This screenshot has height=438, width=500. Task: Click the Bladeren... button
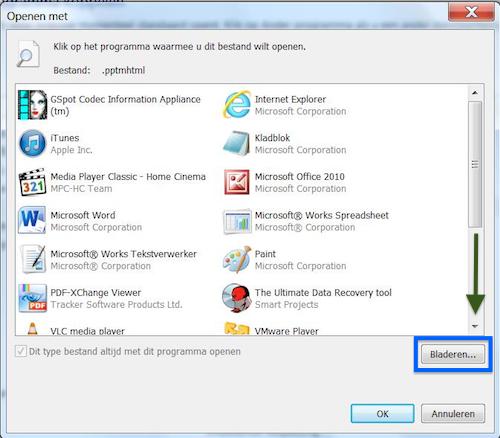click(453, 354)
